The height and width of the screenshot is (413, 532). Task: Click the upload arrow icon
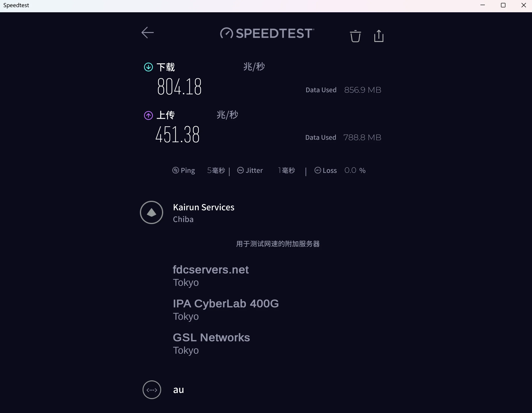click(148, 115)
